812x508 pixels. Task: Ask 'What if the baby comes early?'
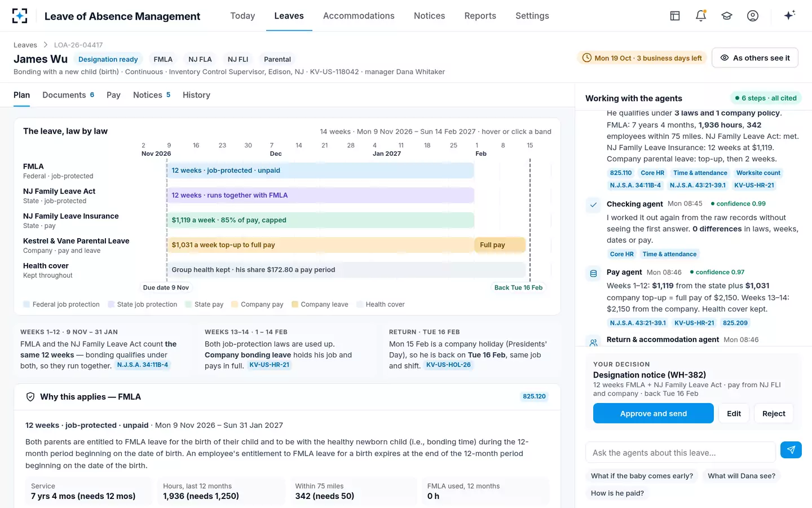[642, 476]
